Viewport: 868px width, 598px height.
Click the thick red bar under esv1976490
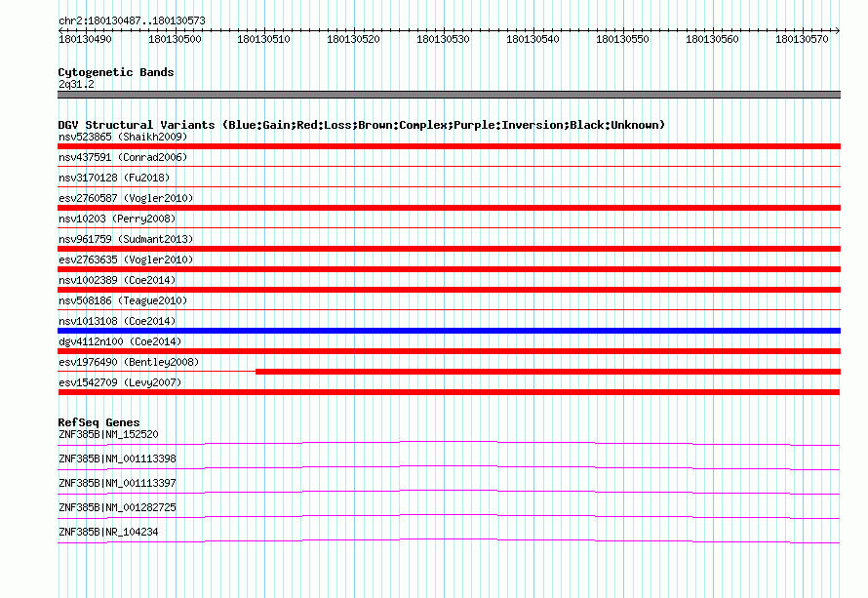pyautogui.click(x=548, y=372)
